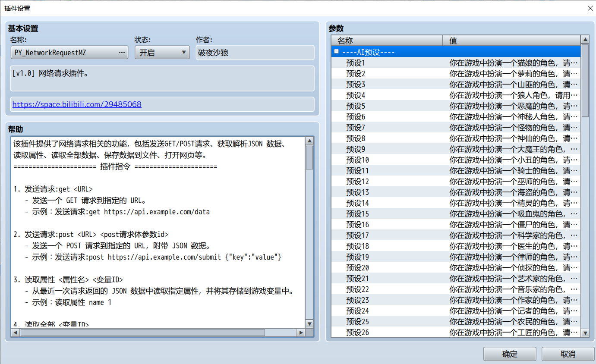
Task: Select parameter row 预设20
Action: pos(456,267)
